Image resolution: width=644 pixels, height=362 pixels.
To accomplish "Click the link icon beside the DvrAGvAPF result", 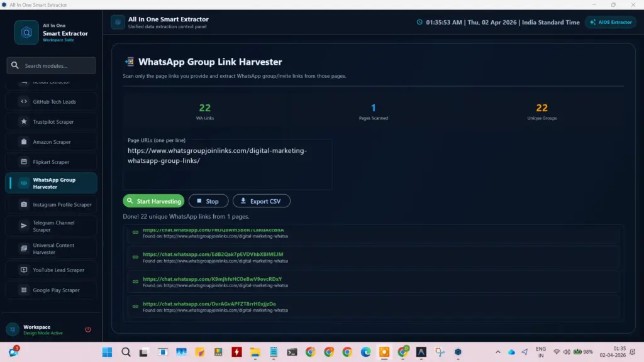I will coord(135,307).
